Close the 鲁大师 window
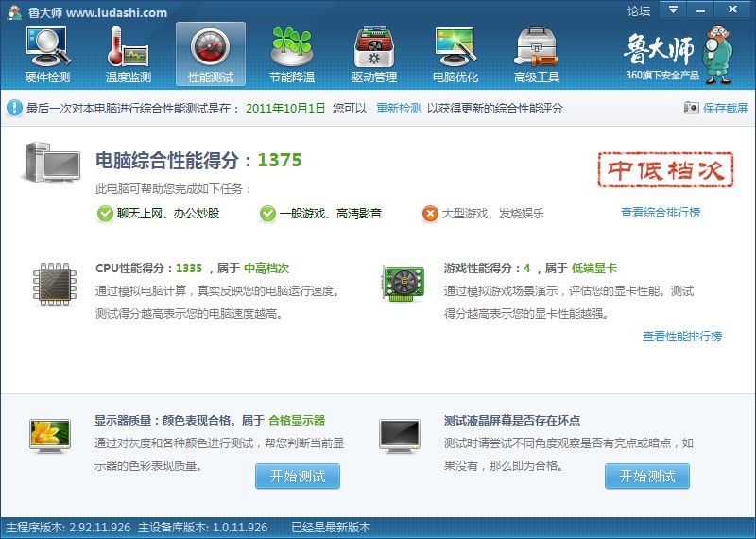 [x=732, y=9]
